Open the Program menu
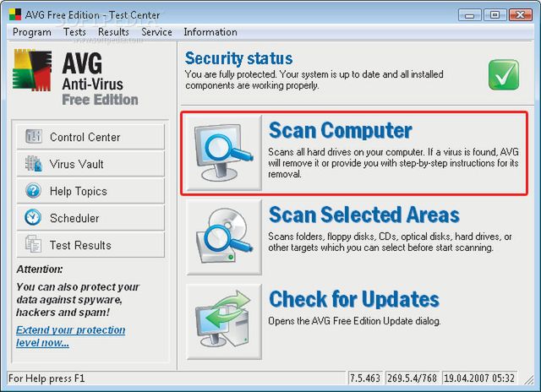Image resolution: width=541 pixels, height=392 pixels. click(x=32, y=32)
